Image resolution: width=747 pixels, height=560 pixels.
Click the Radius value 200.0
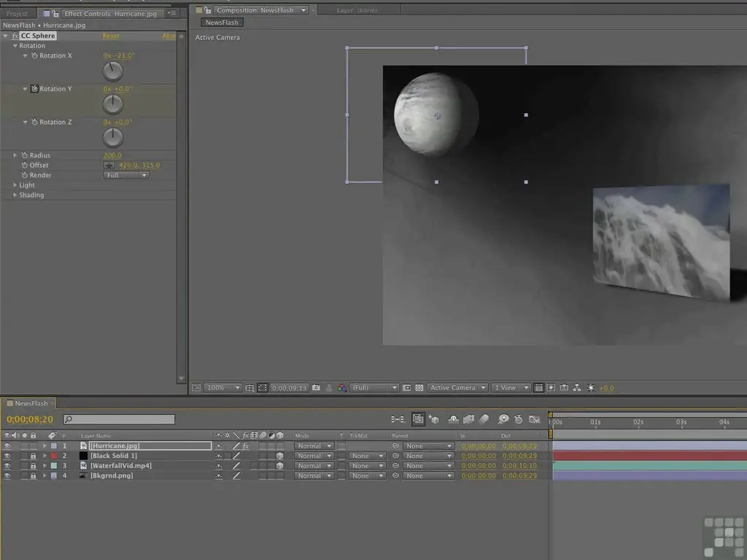click(x=112, y=155)
